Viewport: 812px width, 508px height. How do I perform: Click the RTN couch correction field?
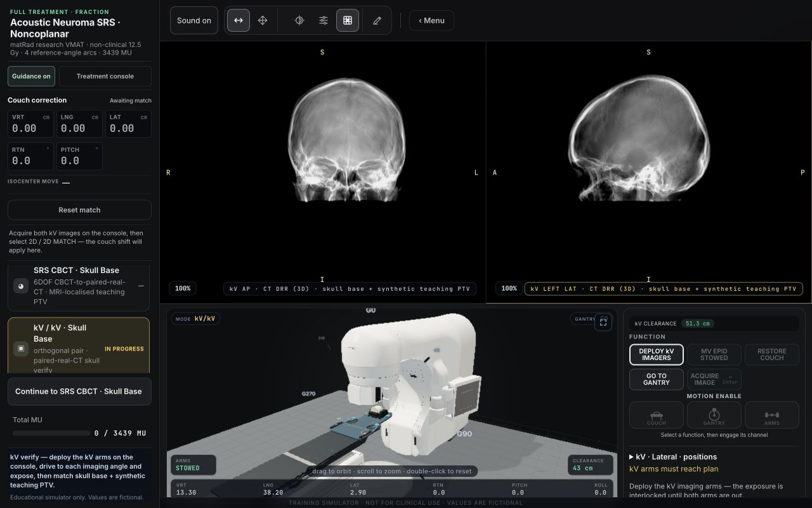click(x=30, y=156)
